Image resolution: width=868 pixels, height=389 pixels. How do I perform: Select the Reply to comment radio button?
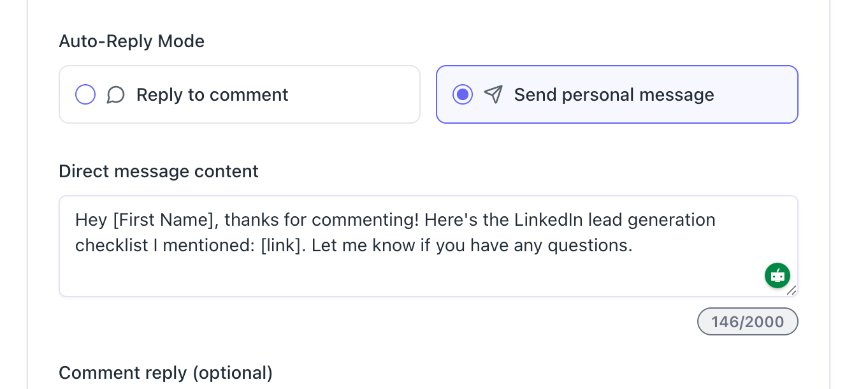tap(85, 95)
